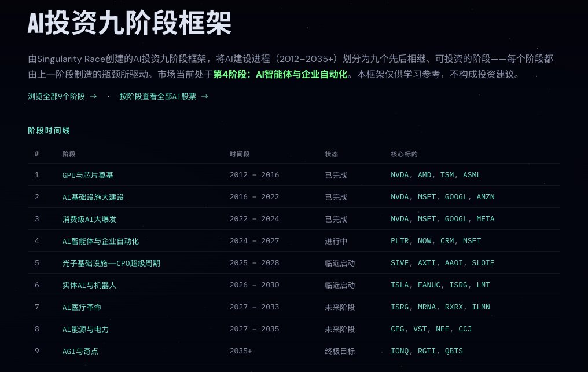Screen dimensions: 588x372
Task: Open stage link AGI与奇点
Action: coord(80,351)
